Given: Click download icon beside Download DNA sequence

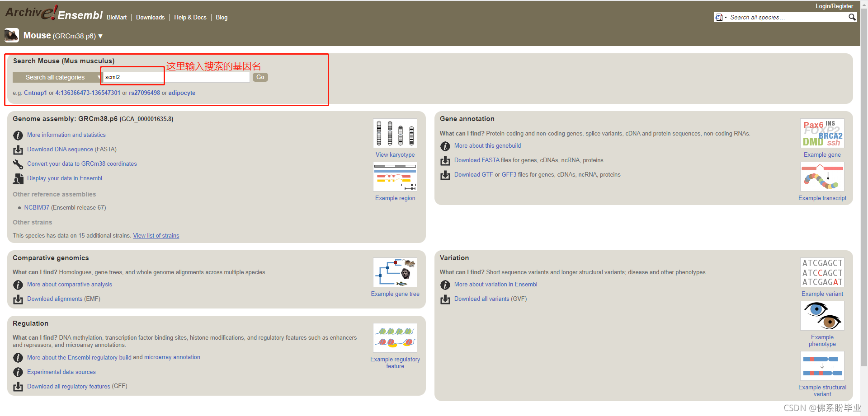Looking at the screenshot, I should [x=18, y=150].
